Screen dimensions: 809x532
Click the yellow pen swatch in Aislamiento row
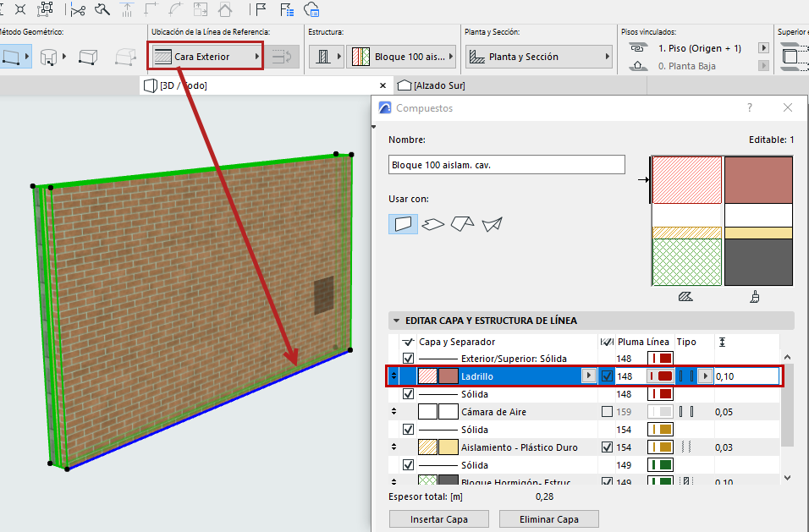tap(660, 447)
